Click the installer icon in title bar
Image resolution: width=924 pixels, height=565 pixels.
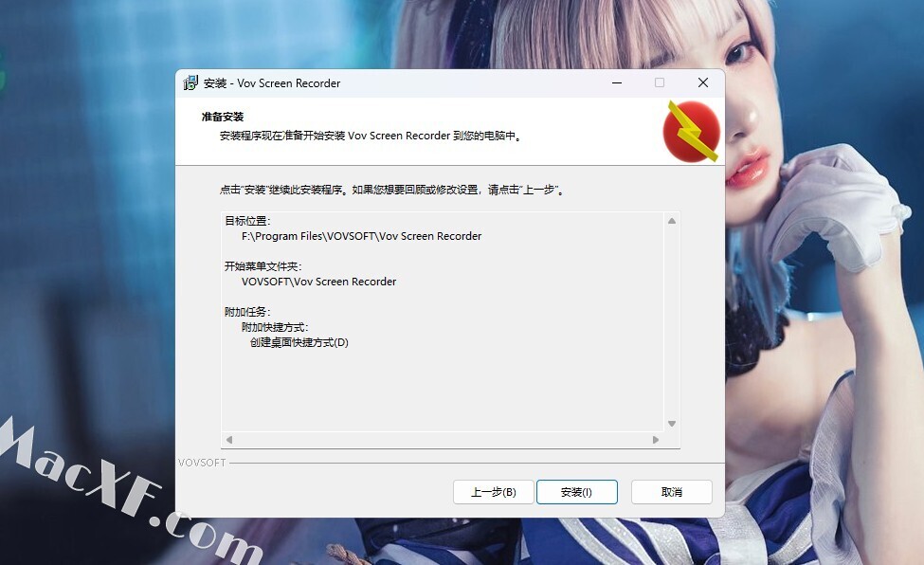[x=190, y=83]
